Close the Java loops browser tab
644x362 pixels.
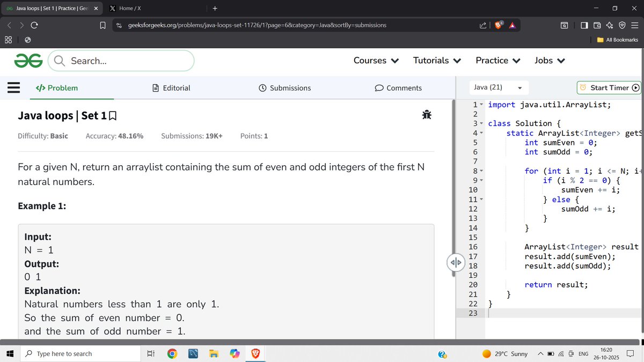coord(96,8)
